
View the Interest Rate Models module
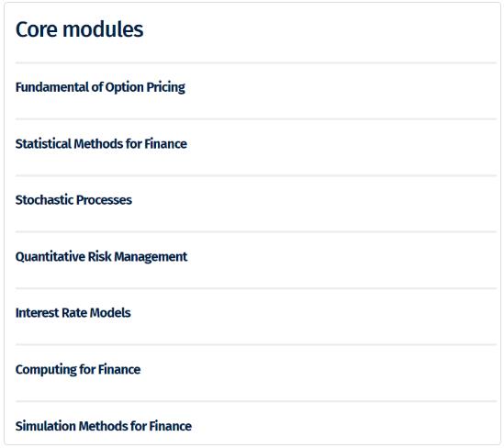(x=73, y=313)
